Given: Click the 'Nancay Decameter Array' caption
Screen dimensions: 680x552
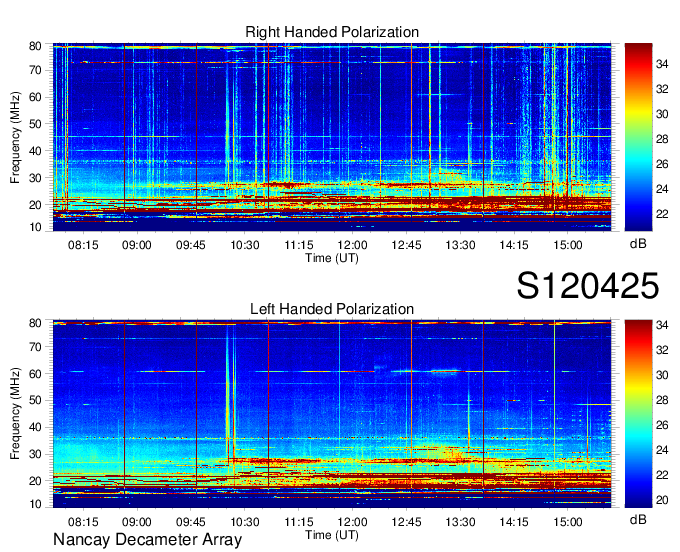Looking at the screenshot, I should click(147, 540).
